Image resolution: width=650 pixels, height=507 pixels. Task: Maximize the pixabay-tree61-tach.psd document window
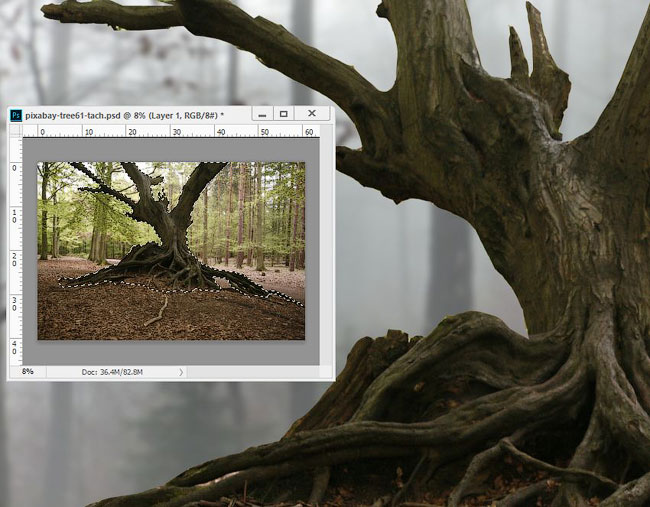click(284, 114)
